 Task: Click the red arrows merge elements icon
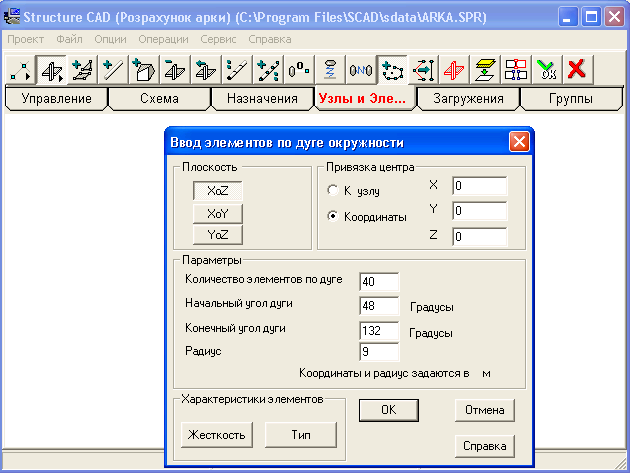tap(423, 70)
